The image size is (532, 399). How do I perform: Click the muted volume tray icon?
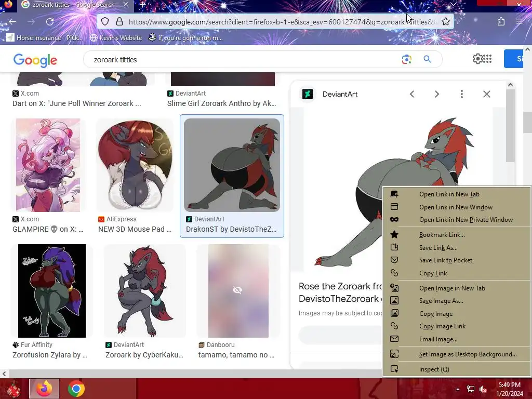[483, 389]
